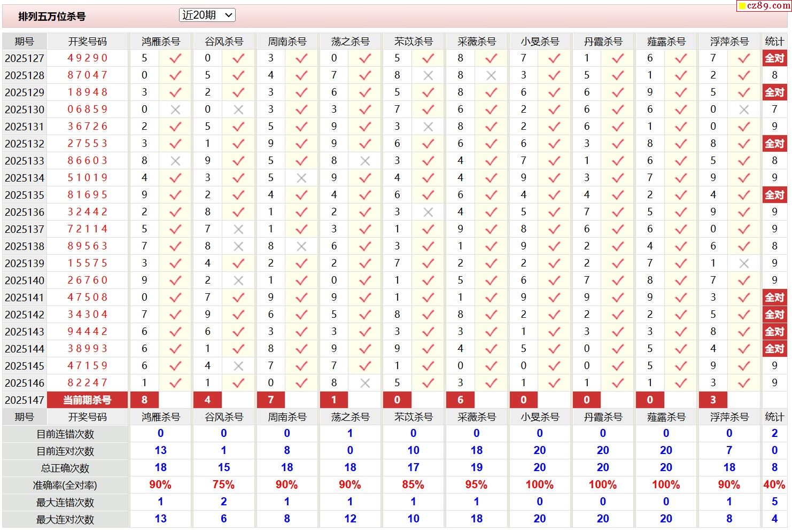Click the check mark for 荡之杀号 in row 2025143
Viewport: 792px width, 532px height.
(365, 332)
